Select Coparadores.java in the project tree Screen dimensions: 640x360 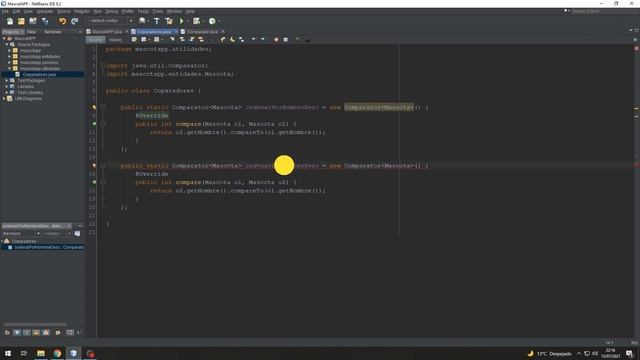[x=39, y=75]
